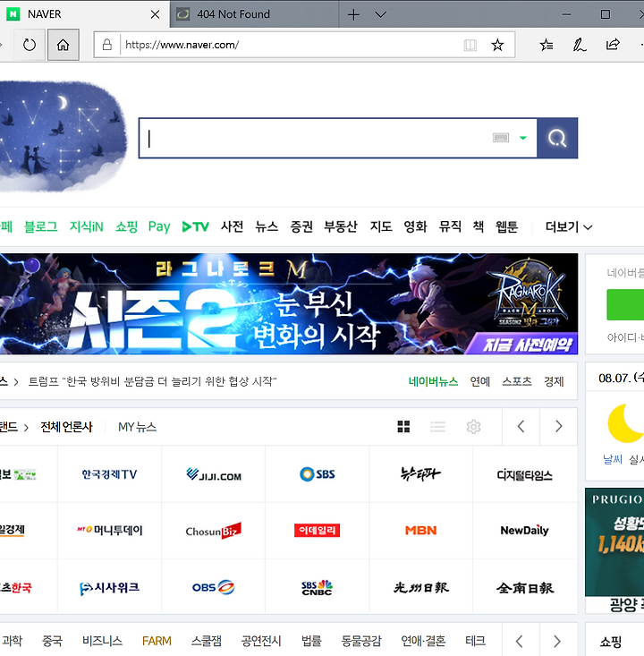Open the 이데일리 press logo
The image size is (644, 656).
(317, 531)
